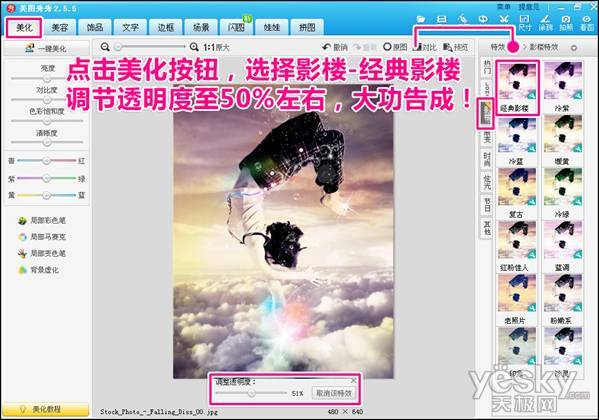
Task: Select the 局部变色笔 tool
Action: [x=42, y=253]
